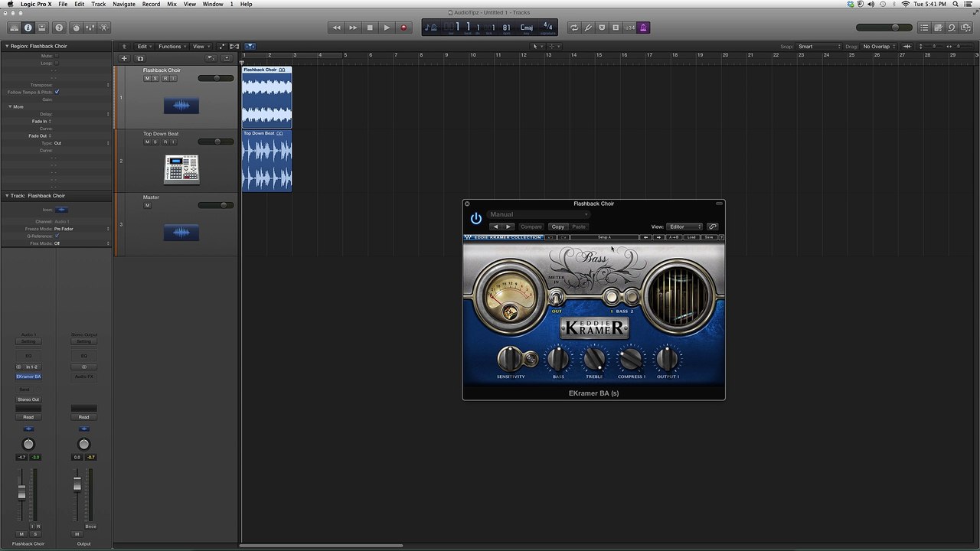Click the Duplicate Track icon
The image size is (980, 551).
pyautogui.click(x=140, y=58)
